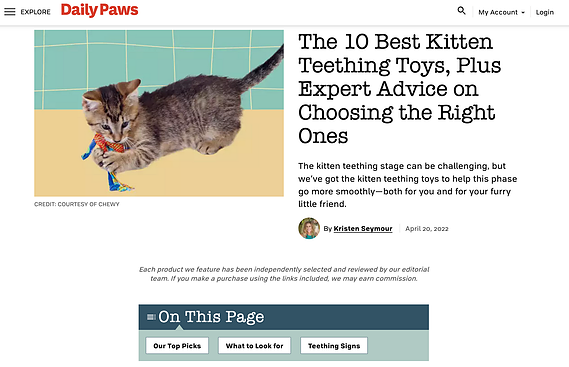Click the author avatar photo
Viewport: 569px width, 367px height.
(x=309, y=228)
